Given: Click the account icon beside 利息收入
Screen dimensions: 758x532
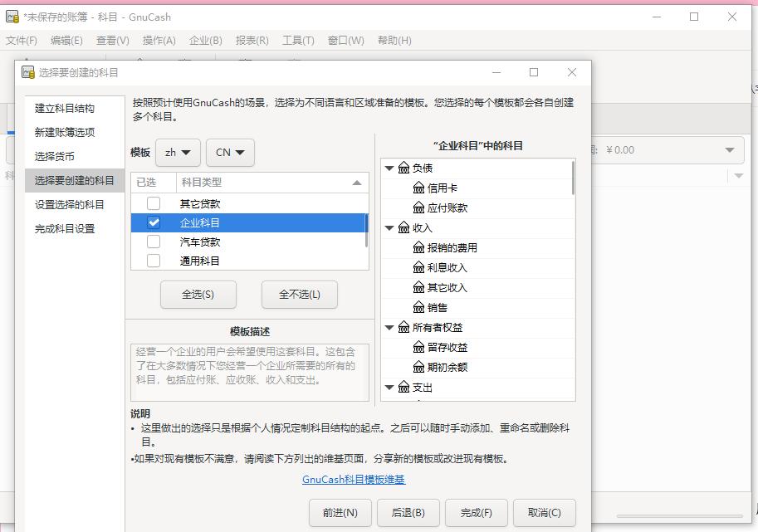Looking at the screenshot, I should tap(418, 268).
